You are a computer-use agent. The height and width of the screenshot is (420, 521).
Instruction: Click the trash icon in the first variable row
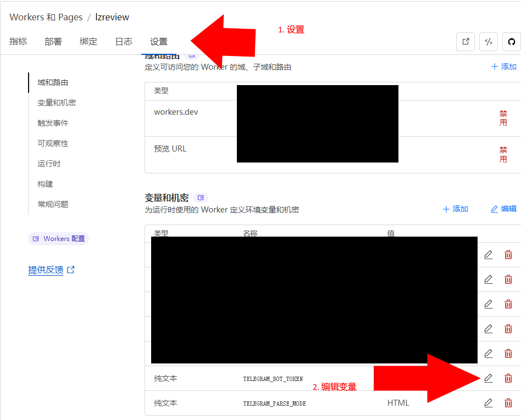click(x=508, y=255)
